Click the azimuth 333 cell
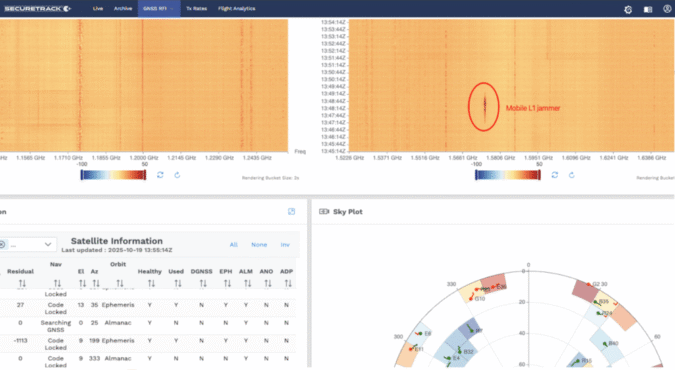This screenshot has width=675, height=370. coord(94,358)
